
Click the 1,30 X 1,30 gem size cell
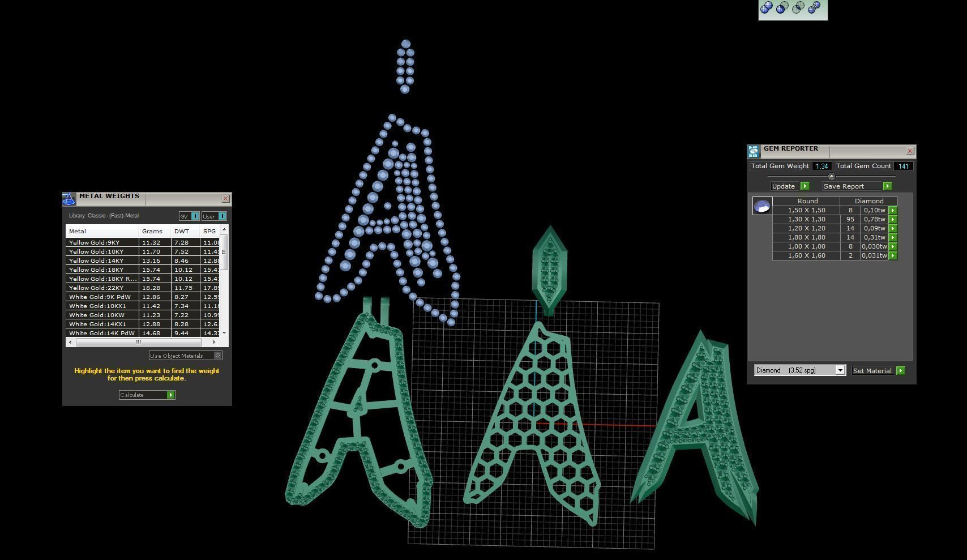click(x=806, y=219)
